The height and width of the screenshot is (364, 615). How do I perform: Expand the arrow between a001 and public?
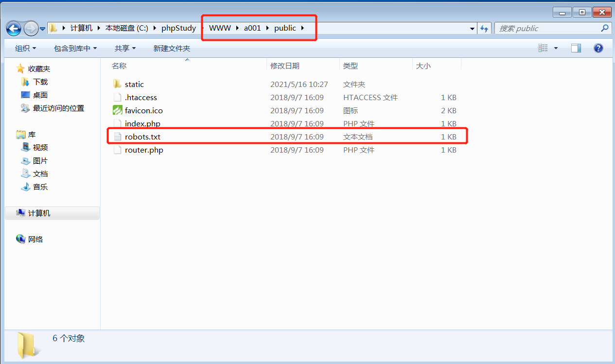pyautogui.click(x=267, y=28)
